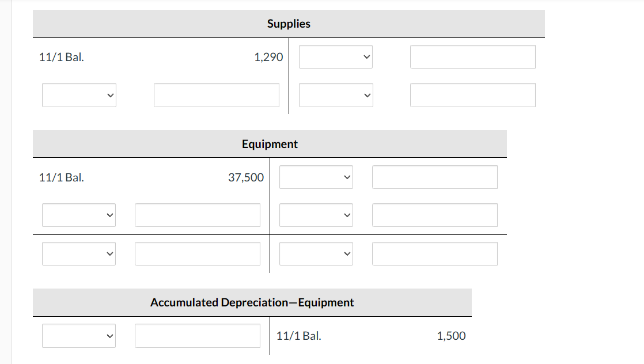The width and height of the screenshot is (644, 364).
Task: Open debit dropdown in Accumulated Depreciation—Equipment
Action: tap(79, 336)
